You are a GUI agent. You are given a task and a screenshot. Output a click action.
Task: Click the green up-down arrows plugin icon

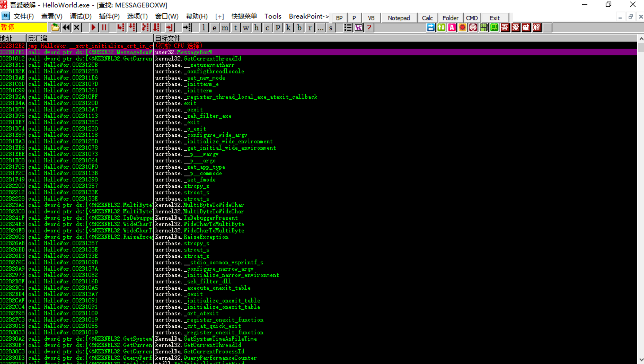(x=441, y=28)
